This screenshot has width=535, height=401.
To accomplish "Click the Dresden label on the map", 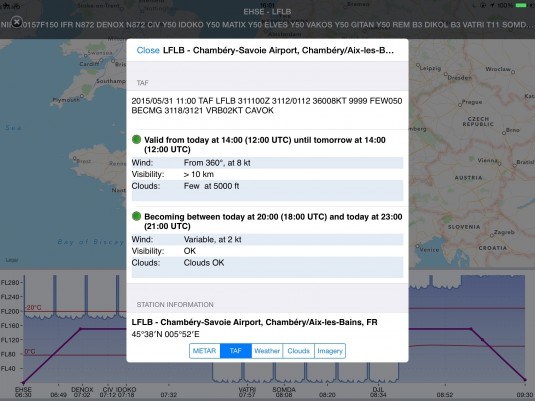I will coord(460,77).
